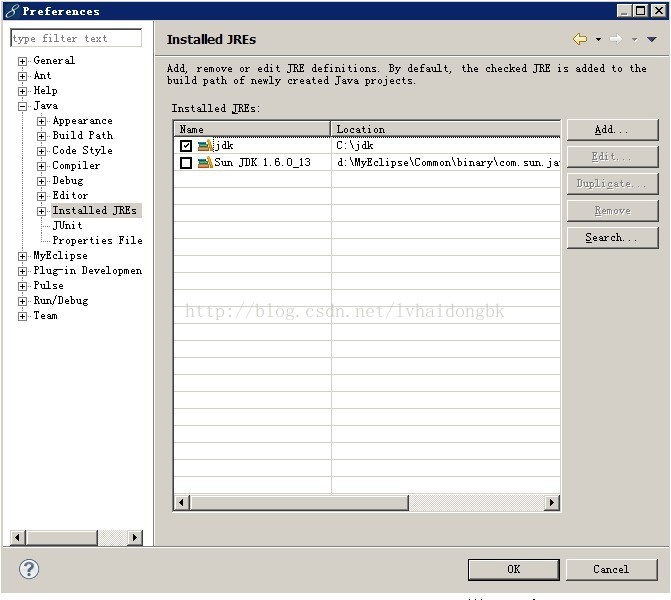Image resolution: width=671 pixels, height=600 pixels.
Task: Select Code Style in the tree
Action: click(83, 150)
